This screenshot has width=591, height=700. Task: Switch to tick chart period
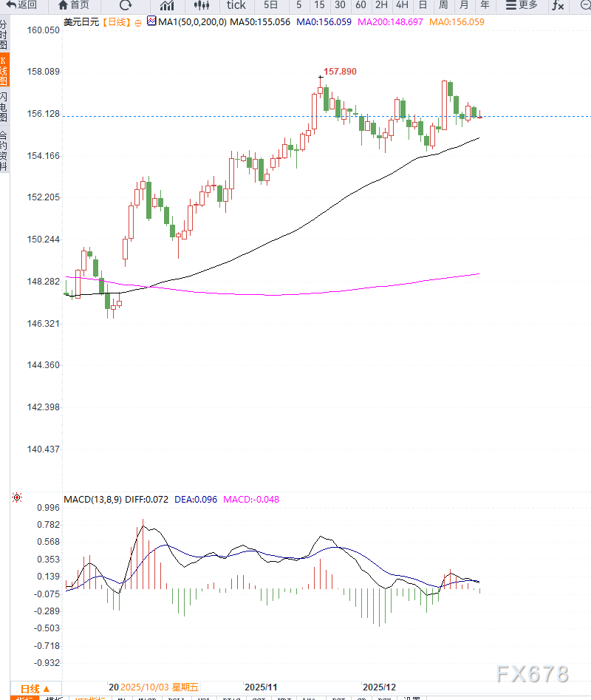click(x=236, y=5)
